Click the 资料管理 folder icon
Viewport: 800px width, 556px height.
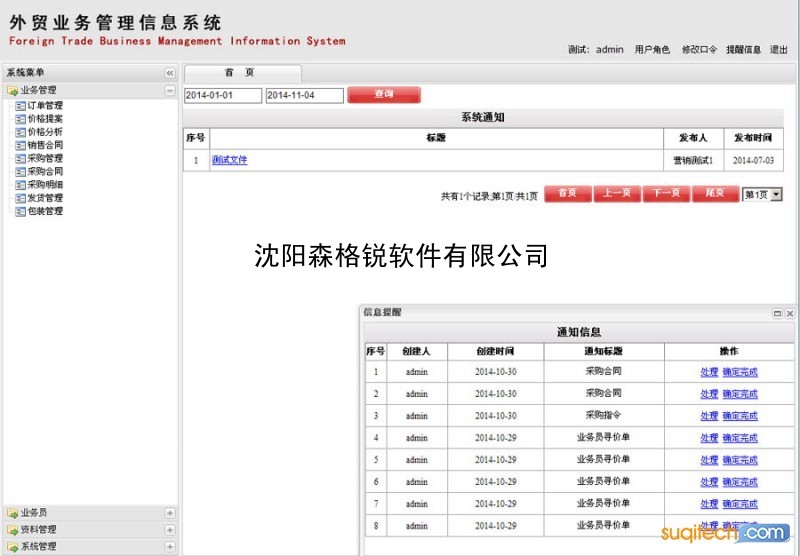(13, 530)
